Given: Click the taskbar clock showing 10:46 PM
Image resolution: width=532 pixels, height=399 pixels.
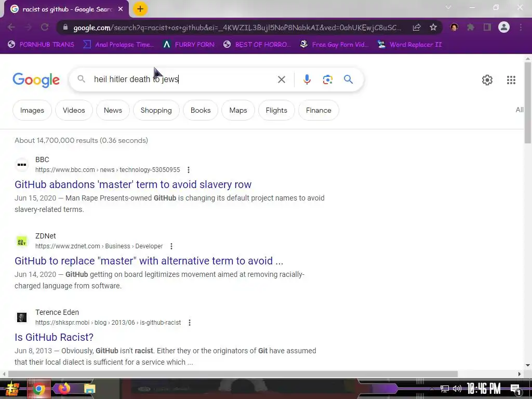Looking at the screenshot, I should [484, 389].
